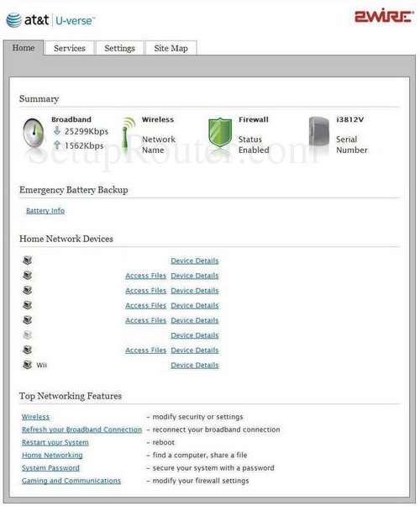The width and height of the screenshot is (420, 506).
Task: Click the grayed-out inactive device icon
Action: [28, 335]
